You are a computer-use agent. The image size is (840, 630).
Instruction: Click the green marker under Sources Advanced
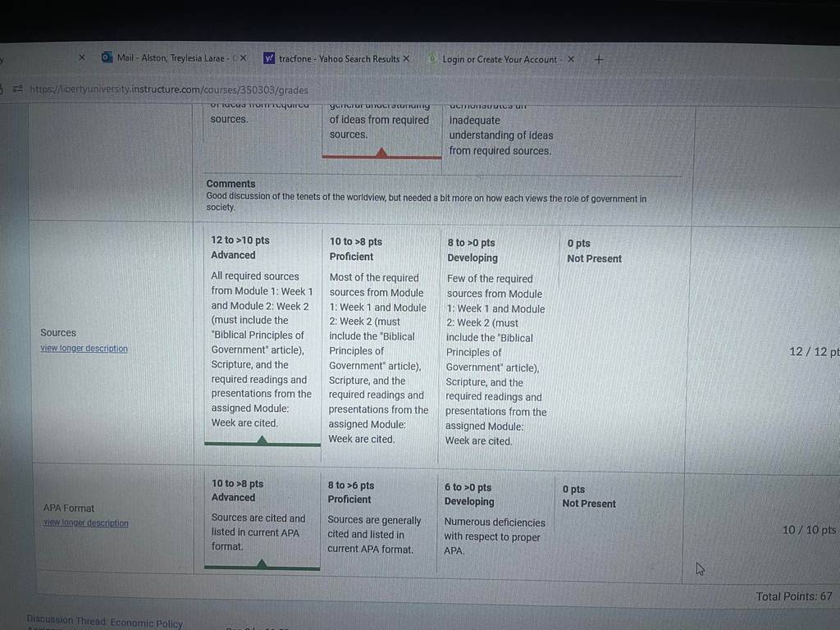point(262,441)
